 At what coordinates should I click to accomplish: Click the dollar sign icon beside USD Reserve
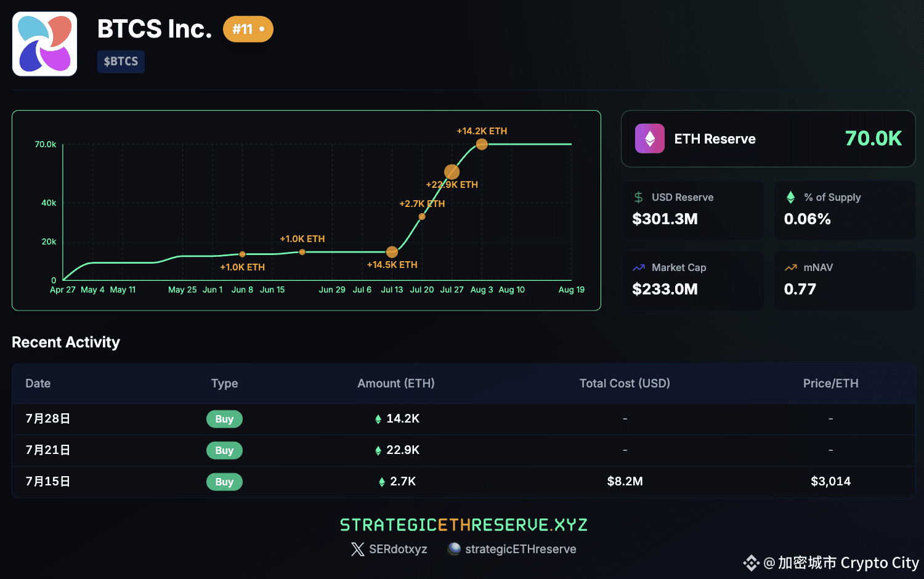639,197
